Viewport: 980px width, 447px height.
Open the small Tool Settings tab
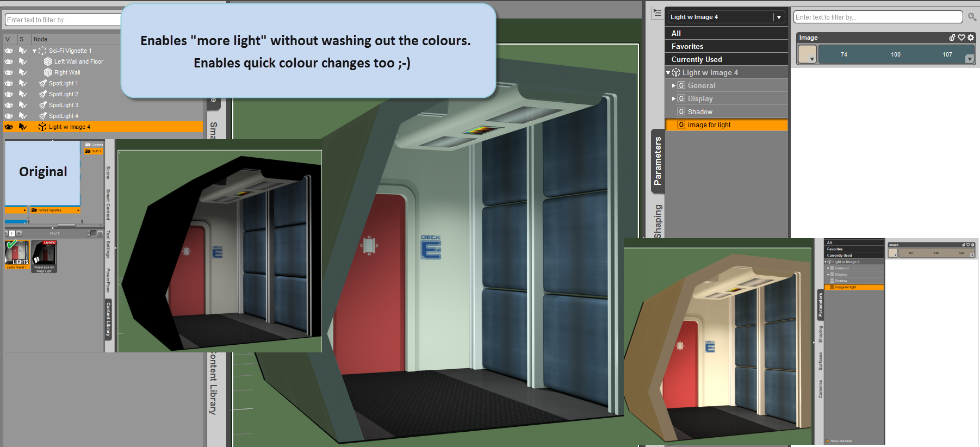pyautogui.click(x=108, y=244)
